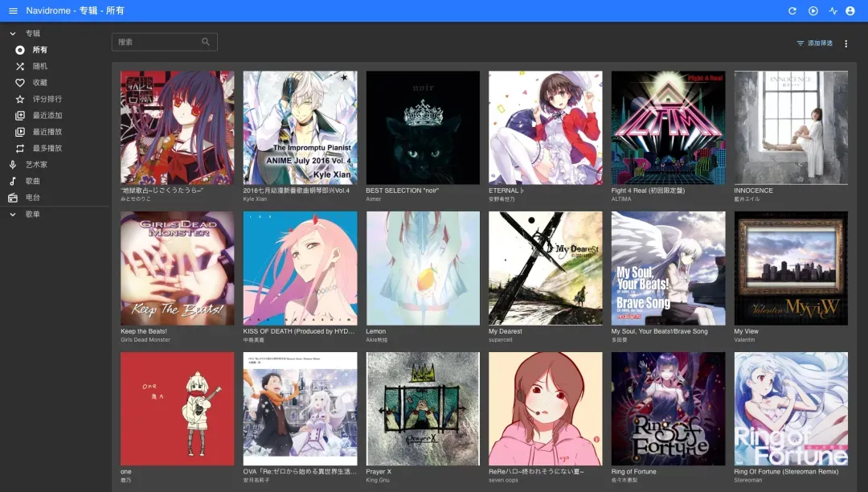Viewport: 868px width, 492px height.
Task: Select the 所有 all albums option
Action: click(x=39, y=50)
